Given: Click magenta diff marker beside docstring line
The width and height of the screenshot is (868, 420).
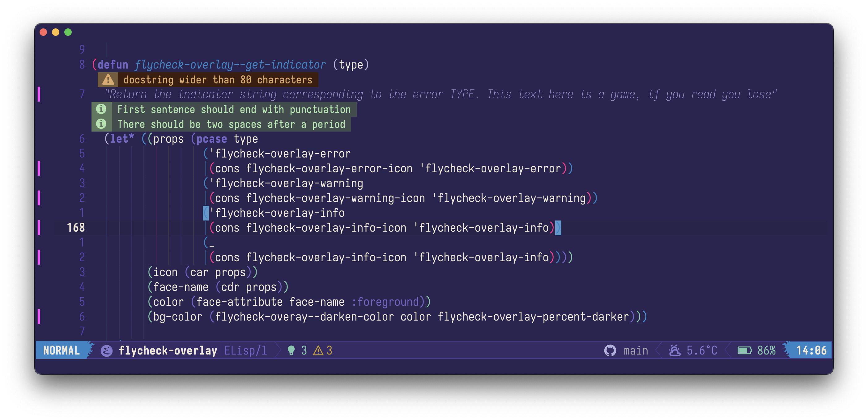Looking at the screenshot, I should [x=39, y=94].
